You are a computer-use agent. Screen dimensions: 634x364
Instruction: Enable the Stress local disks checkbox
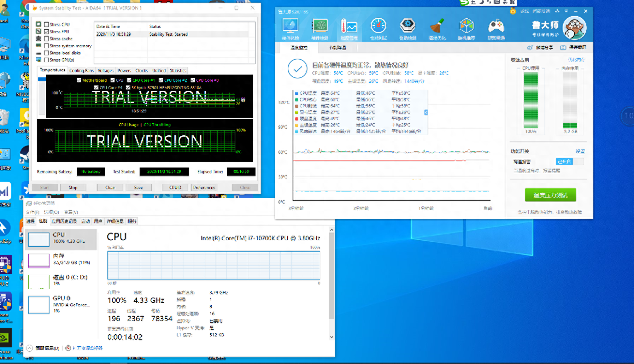click(46, 53)
